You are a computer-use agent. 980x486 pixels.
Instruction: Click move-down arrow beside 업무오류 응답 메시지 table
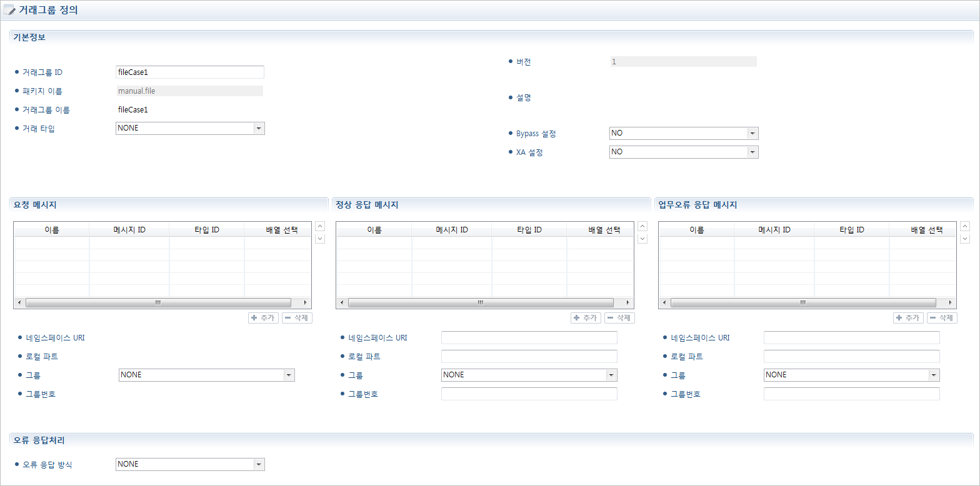click(965, 239)
